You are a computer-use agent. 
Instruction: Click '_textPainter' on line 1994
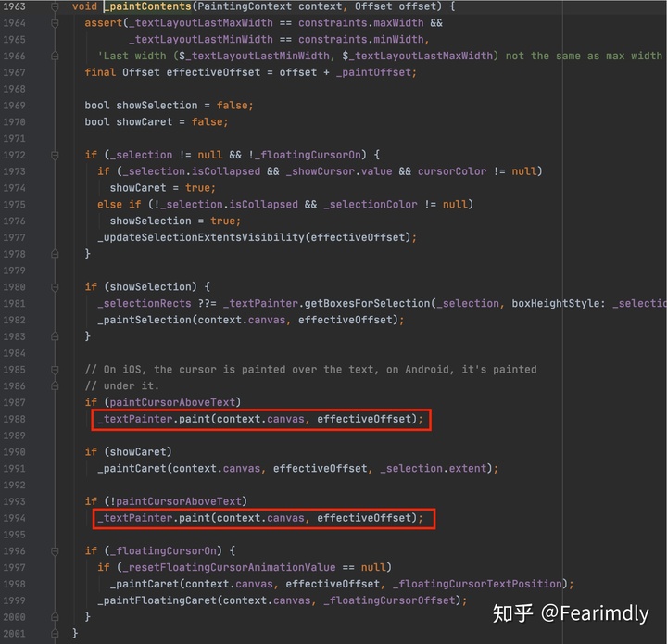tap(135, 519)
